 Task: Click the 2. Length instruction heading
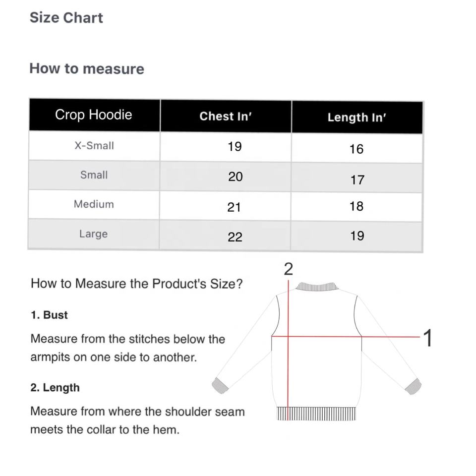[x=55, y=388]
